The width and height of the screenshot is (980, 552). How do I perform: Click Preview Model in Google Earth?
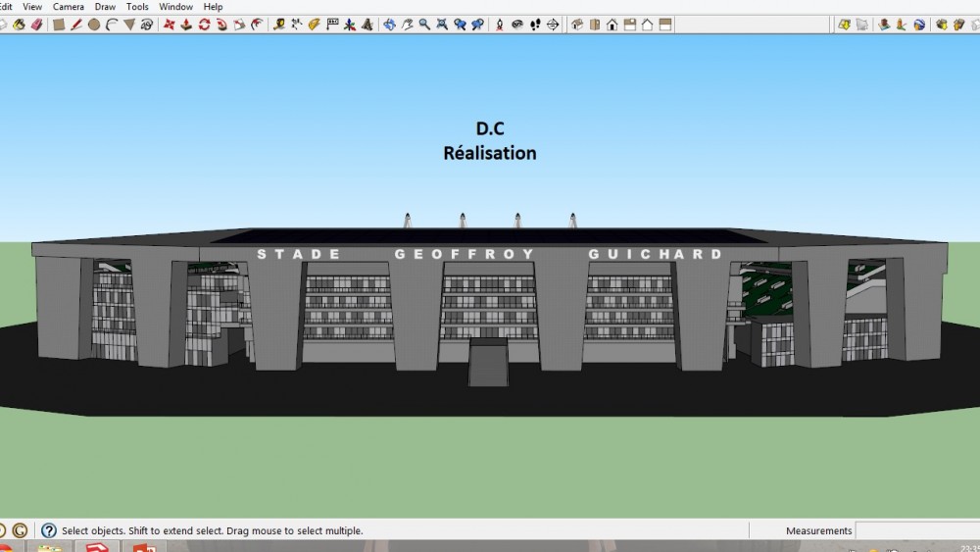pos(919,25)
